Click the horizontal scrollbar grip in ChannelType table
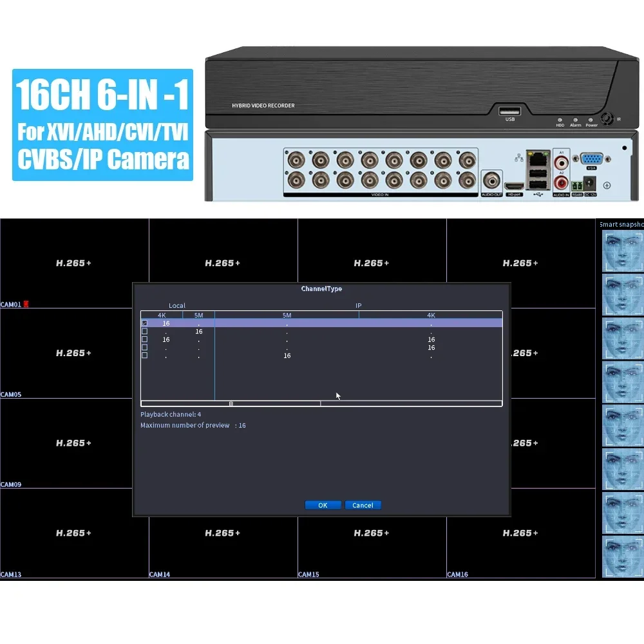 click(231, 404)
